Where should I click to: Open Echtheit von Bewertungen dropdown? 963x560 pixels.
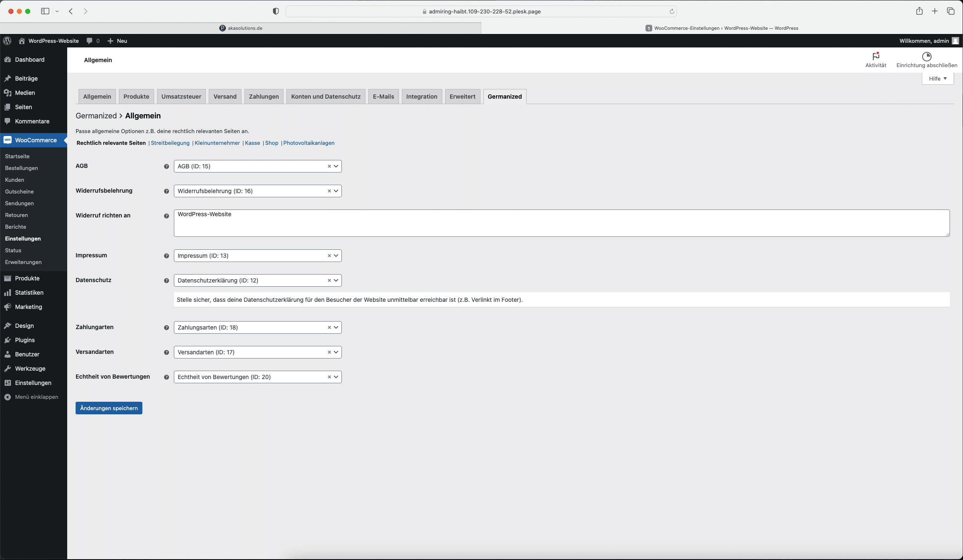(336, 377)
